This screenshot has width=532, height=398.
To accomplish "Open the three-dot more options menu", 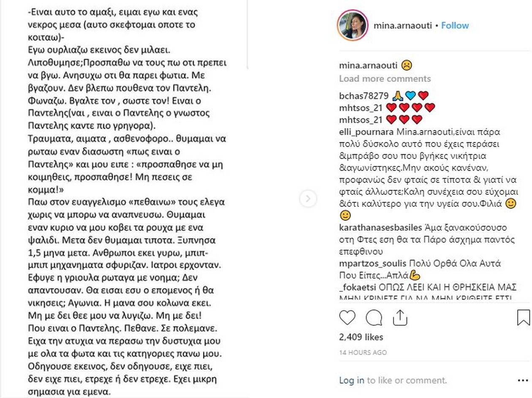I will tap(522, 380).
